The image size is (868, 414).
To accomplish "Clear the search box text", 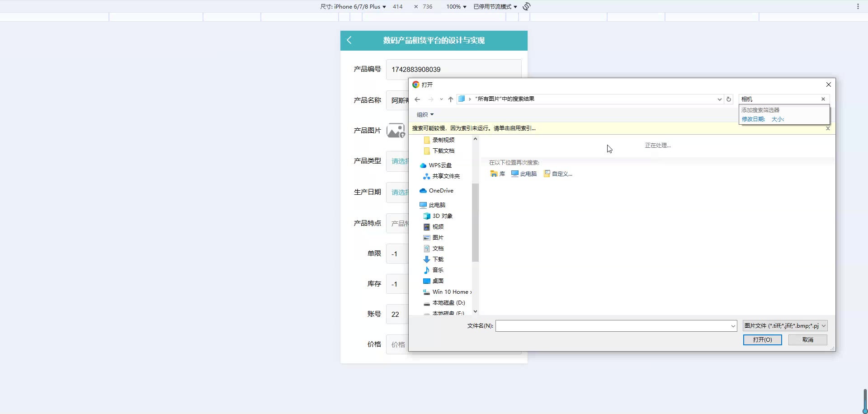I will [x=823, y=99].
